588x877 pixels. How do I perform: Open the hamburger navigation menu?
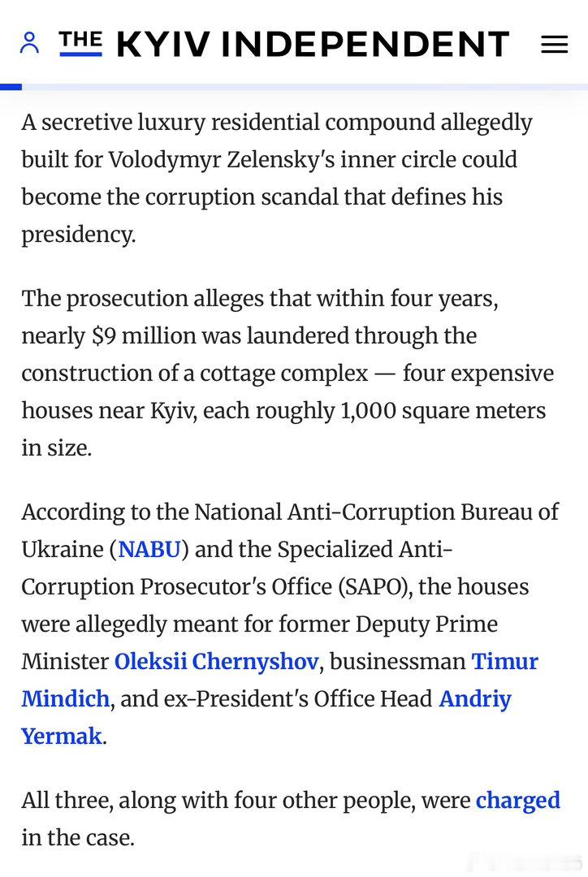pos(555,44)
